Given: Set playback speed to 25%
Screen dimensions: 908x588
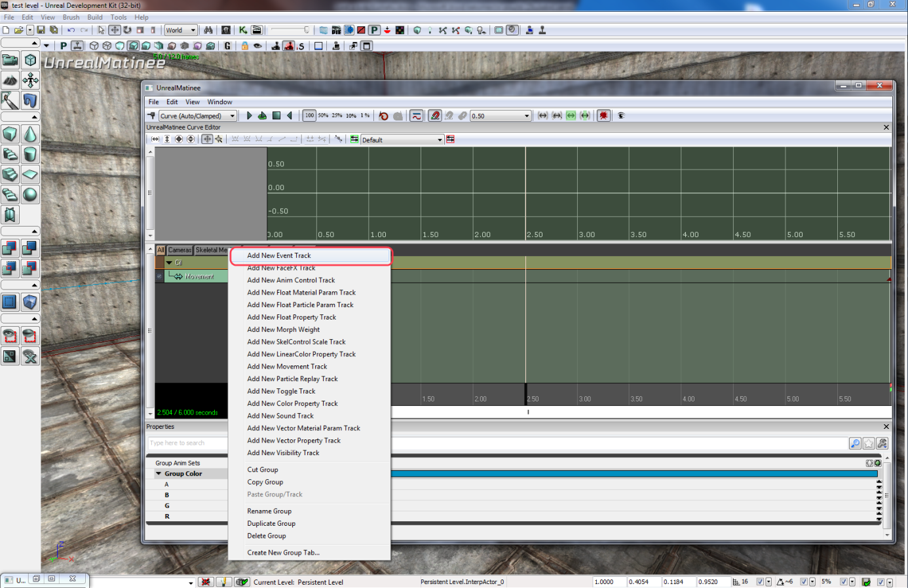Looking at the screenshot, I should click(x=337, y=116).
